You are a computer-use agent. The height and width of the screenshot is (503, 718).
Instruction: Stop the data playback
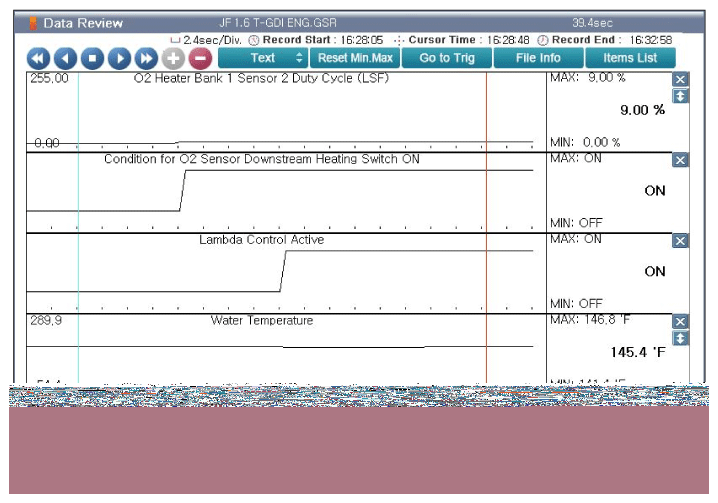point(92,59)
